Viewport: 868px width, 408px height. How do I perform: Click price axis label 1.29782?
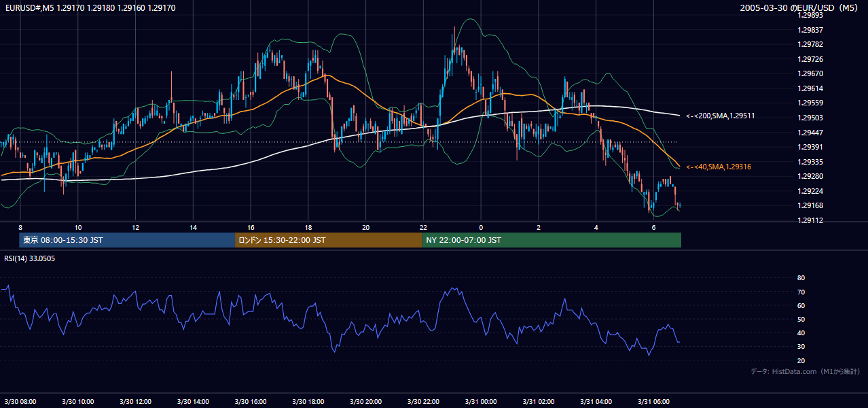(811, 44)
